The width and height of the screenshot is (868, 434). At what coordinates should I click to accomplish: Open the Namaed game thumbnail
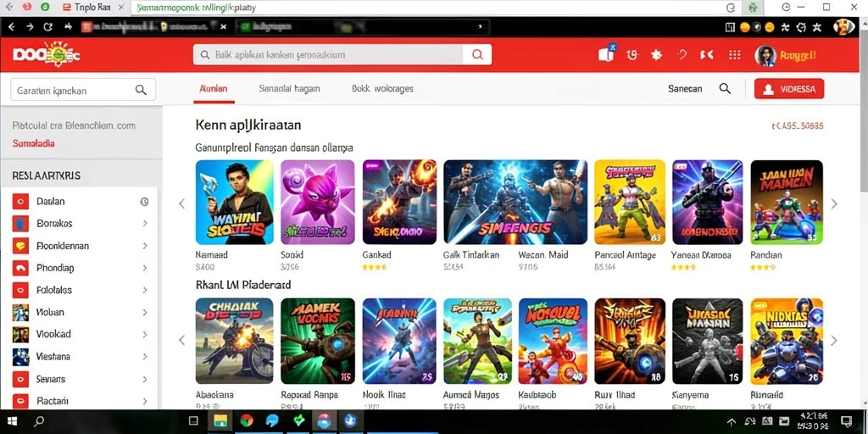(234, 202)
